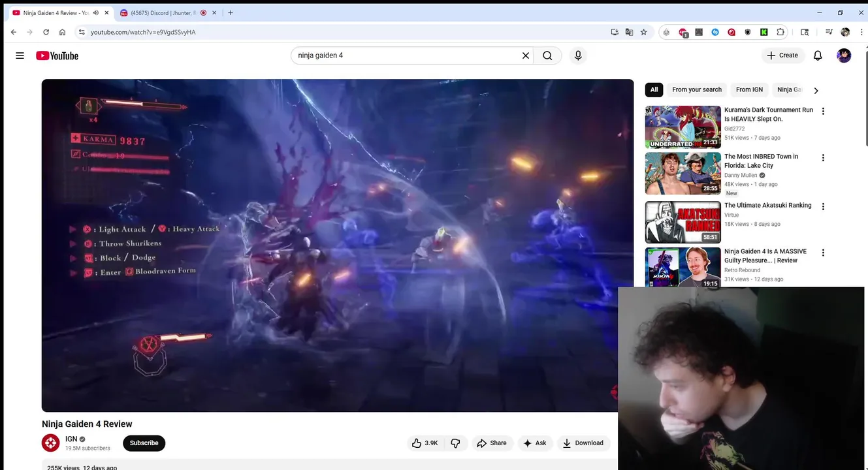Download the video
The width and height of the screenshot is (868, 470).
(x=583, y=443)
